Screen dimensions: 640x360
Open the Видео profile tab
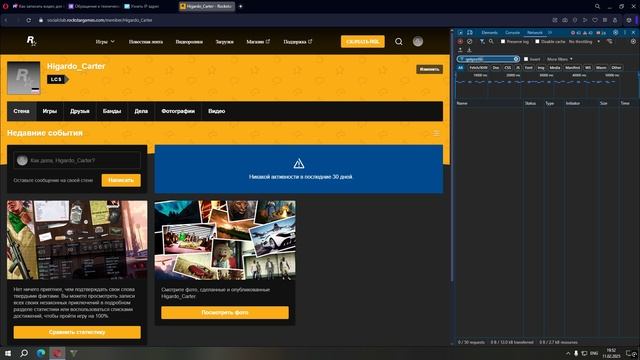(x=216, y=111)
